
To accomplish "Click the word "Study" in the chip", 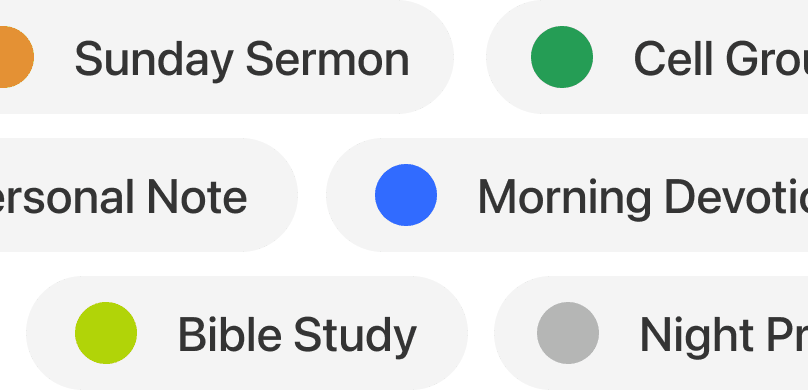I will point(356,337).
